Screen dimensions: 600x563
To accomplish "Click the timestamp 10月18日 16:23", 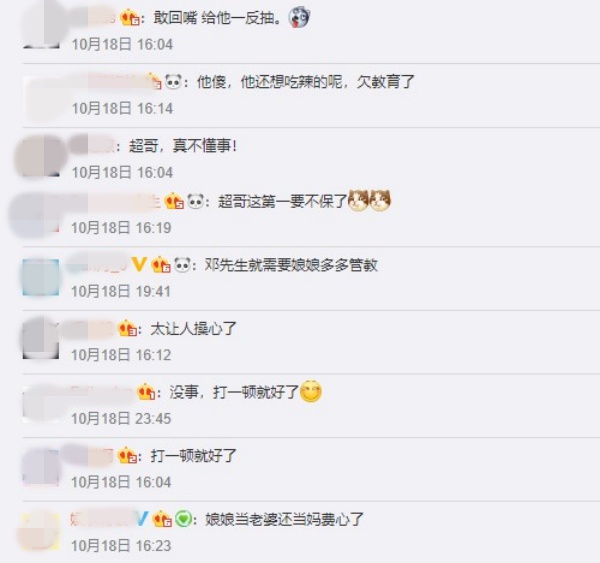I will click(121, 545).
